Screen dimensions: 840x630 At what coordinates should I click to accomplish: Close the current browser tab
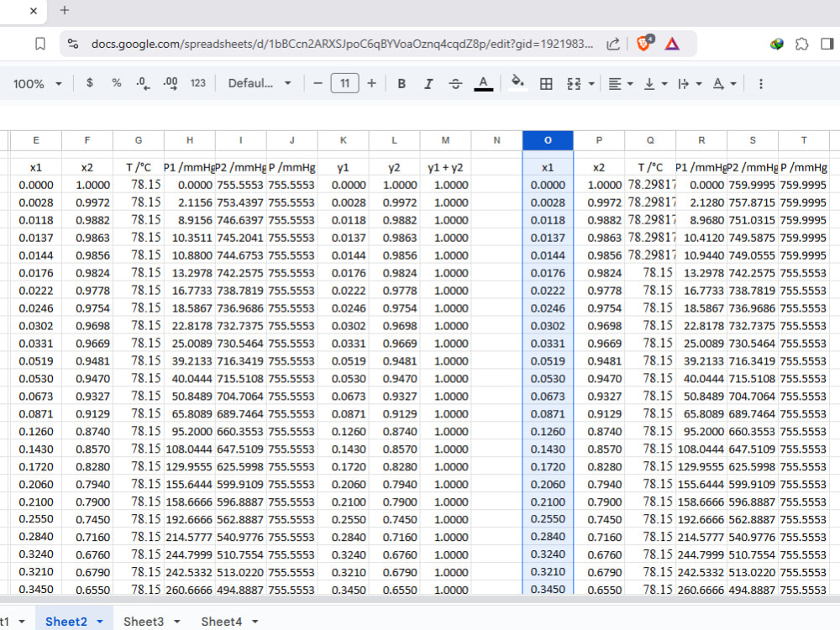(34, 11)
